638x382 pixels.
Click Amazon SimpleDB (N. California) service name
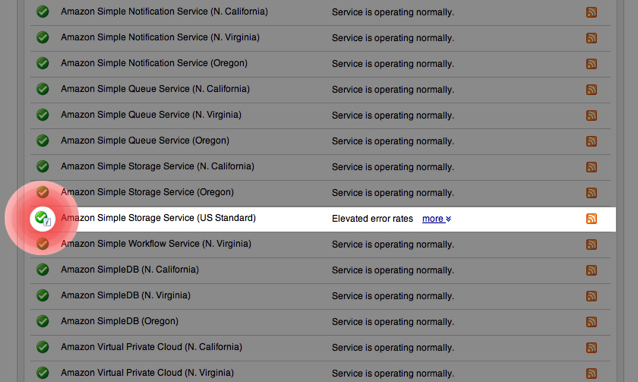coord(130,269)
